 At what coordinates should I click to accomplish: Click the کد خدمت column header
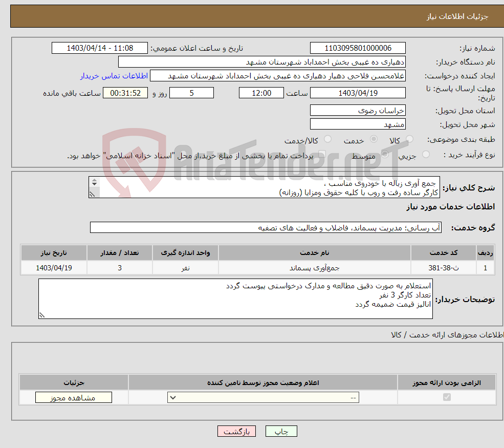[444, 253]
